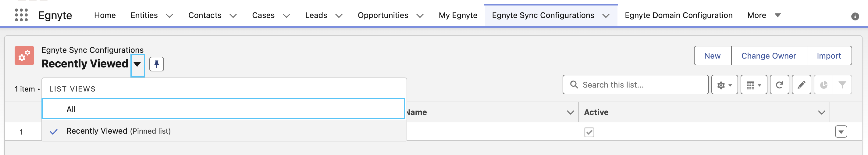Image resolution: width=868 pixels, height=155 pixels.
Task: Click the pencil edit list icon
Action: 801,85
